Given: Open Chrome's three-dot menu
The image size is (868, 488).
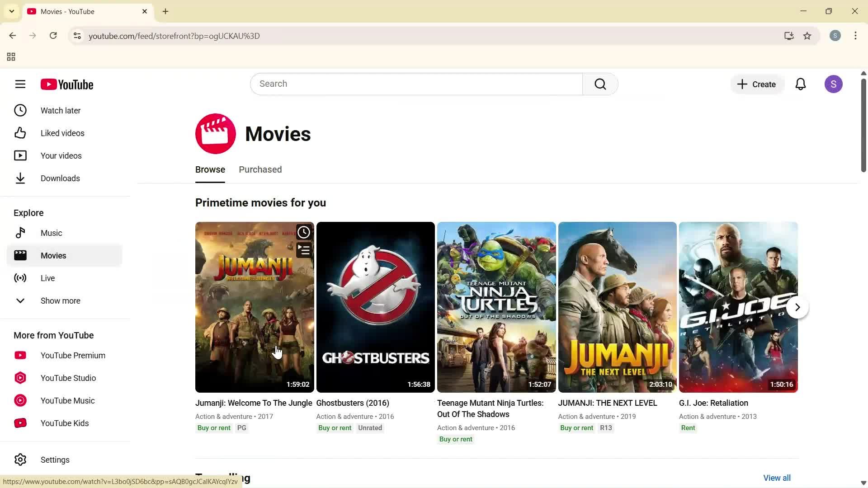Looking at the screenshot, I should pyautogui.click(x=855, y=36).
